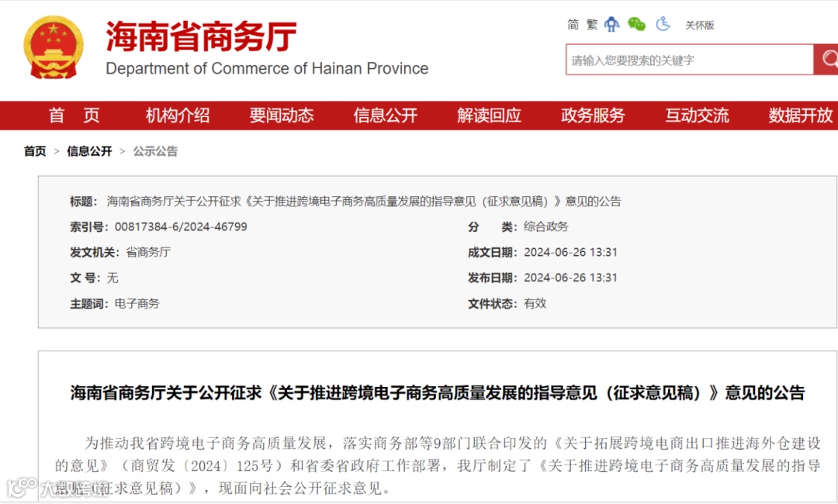Click the 海南省商务厅 site title
This screenshot has height=504, width=838.
201,37
